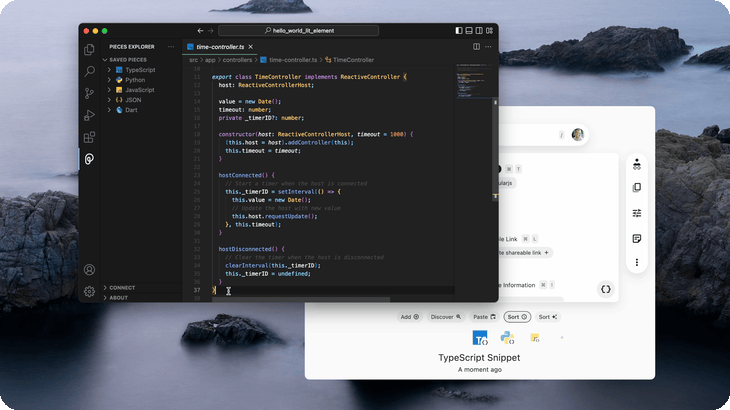Open the Search view in activity bar

click(89, 71)
